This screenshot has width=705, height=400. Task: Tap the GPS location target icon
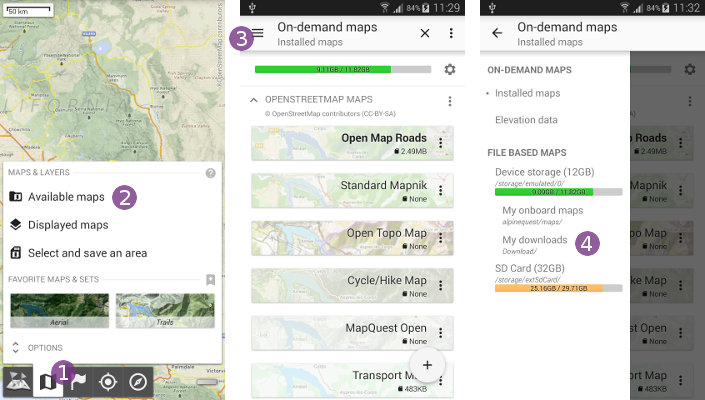point(108,382)
